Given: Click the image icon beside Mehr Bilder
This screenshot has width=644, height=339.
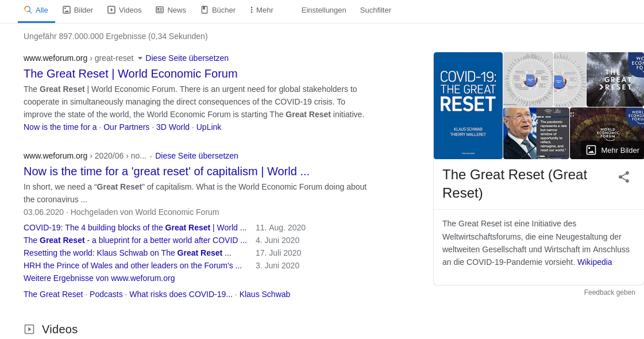Looking at the screenshot, I should tap(591, 151).
